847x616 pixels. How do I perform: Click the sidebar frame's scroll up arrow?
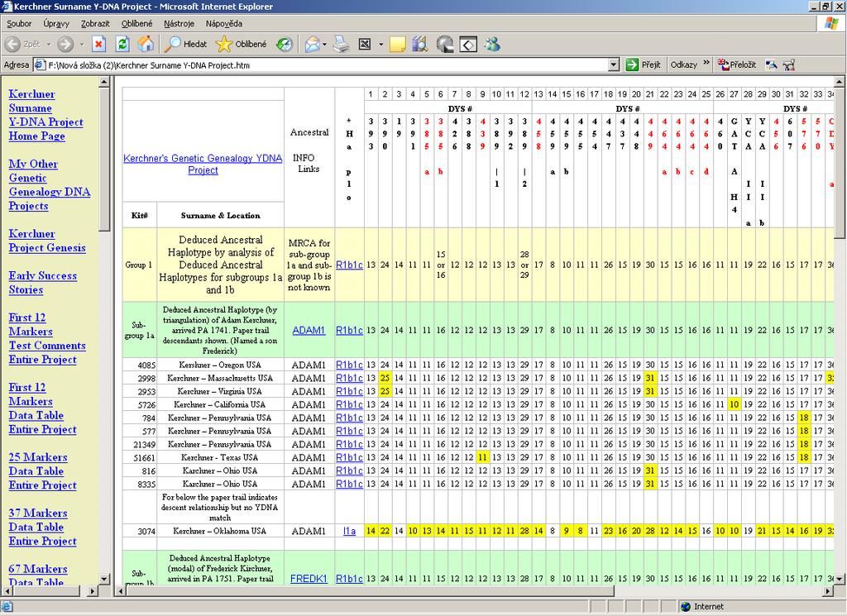(x=105, y=82)
